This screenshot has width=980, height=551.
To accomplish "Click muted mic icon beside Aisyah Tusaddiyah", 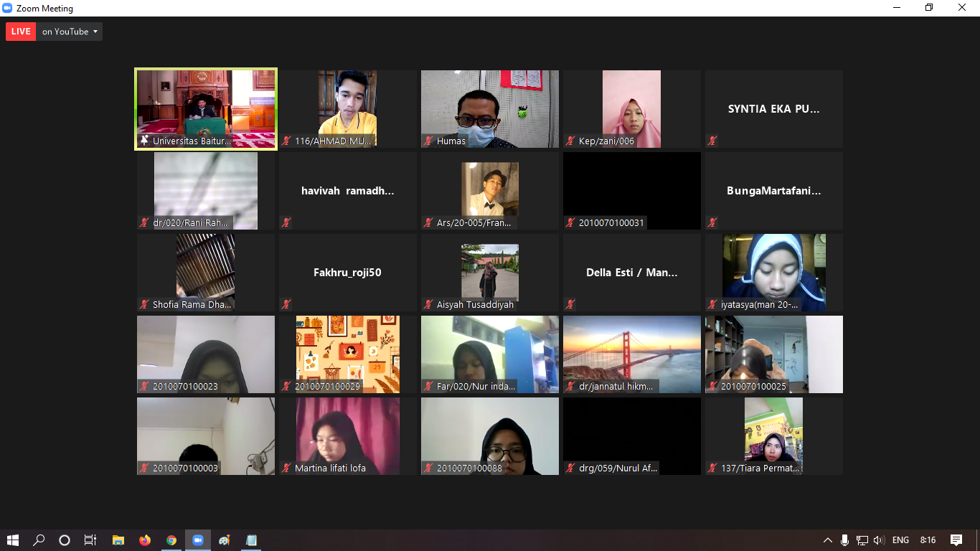I will (428, 305).
